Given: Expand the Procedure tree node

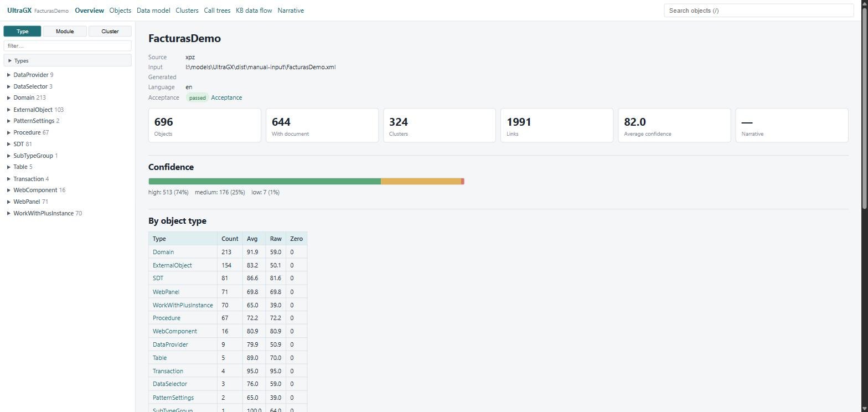Looking at the screenshot, I should tap(9, 132).
